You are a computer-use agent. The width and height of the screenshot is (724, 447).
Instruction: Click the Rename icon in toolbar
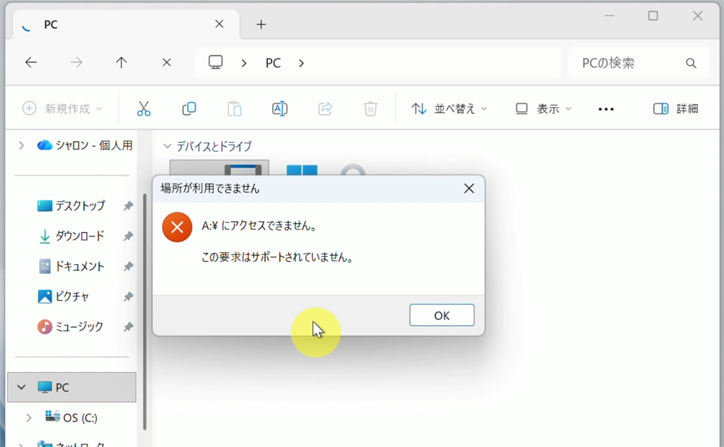(280, 109)
